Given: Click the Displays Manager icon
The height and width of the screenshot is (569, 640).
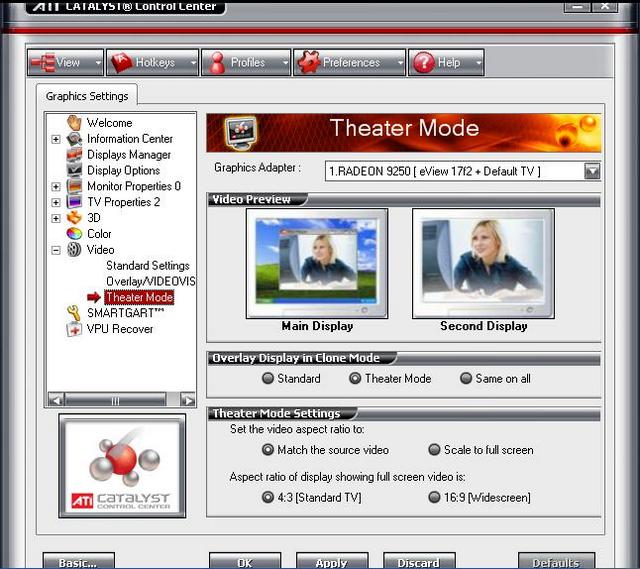Looking at the screenshot, I should (x=74, y=154).
